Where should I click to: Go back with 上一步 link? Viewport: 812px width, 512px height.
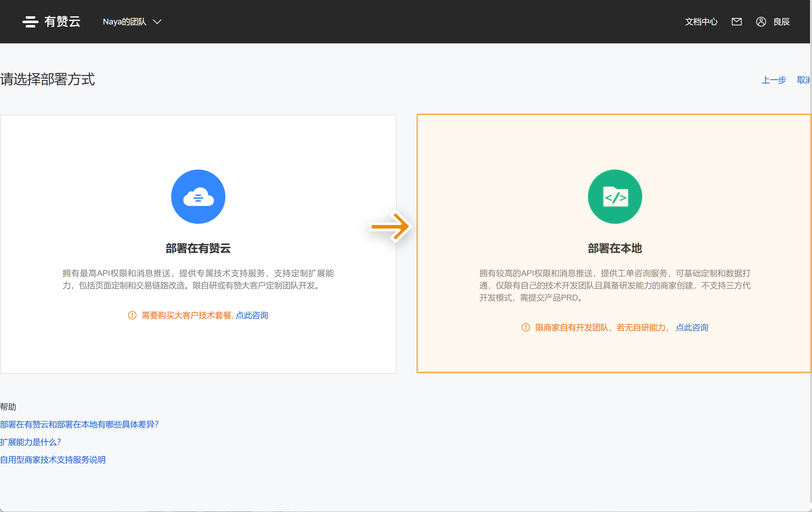click(x=774, y=80)
